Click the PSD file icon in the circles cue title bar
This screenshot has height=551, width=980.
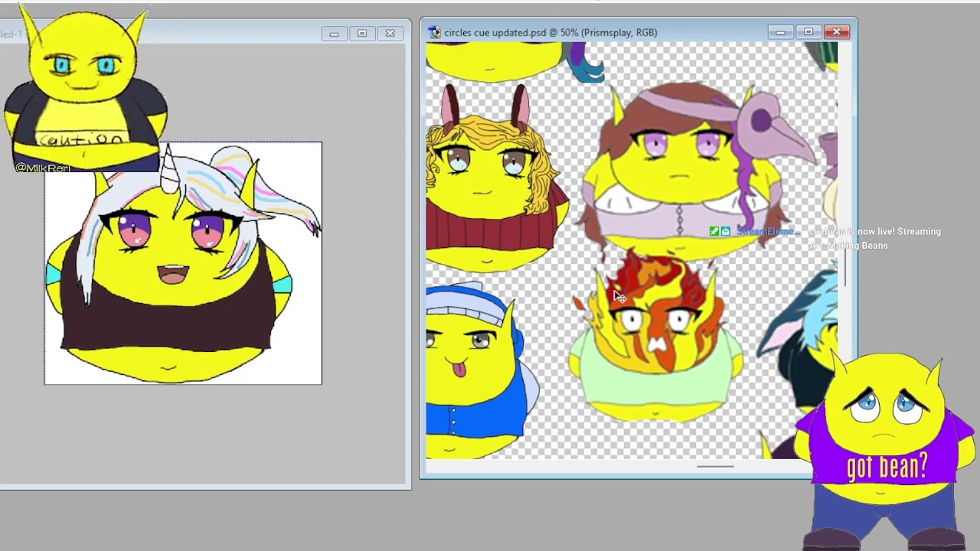435,32
